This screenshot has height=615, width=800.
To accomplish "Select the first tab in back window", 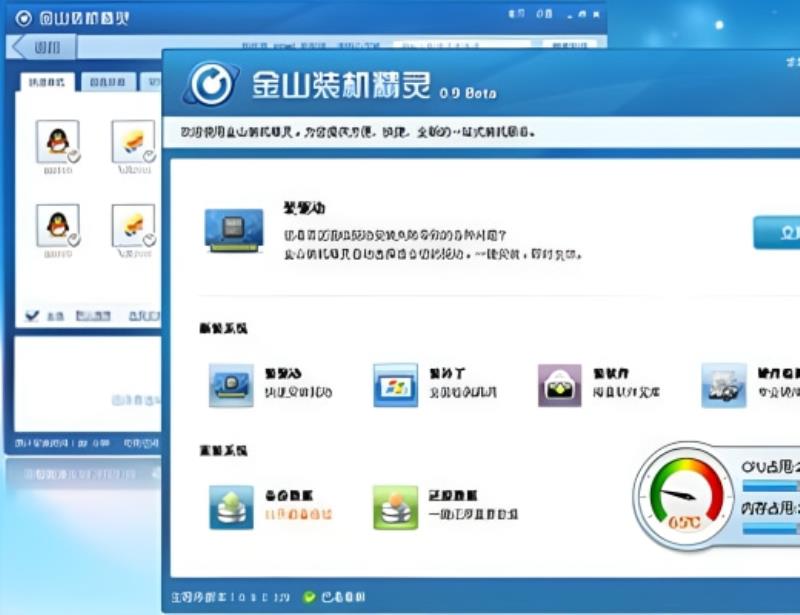I will (47, 82).
